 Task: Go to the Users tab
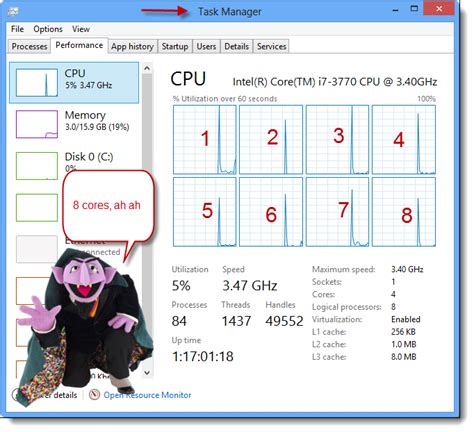pos(206,46)
